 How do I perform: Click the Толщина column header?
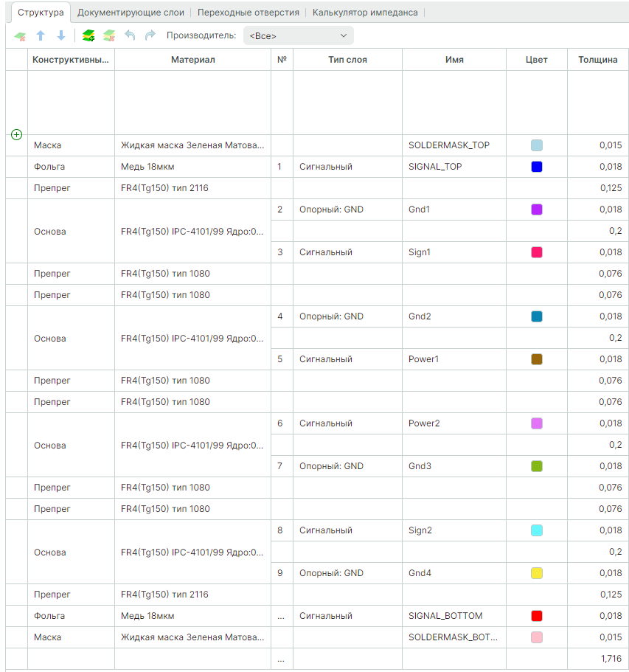pos(598,60)
